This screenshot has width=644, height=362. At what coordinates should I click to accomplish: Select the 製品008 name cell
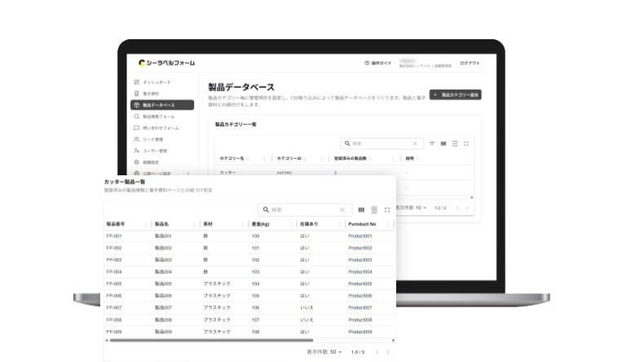(x=163, y=320)
